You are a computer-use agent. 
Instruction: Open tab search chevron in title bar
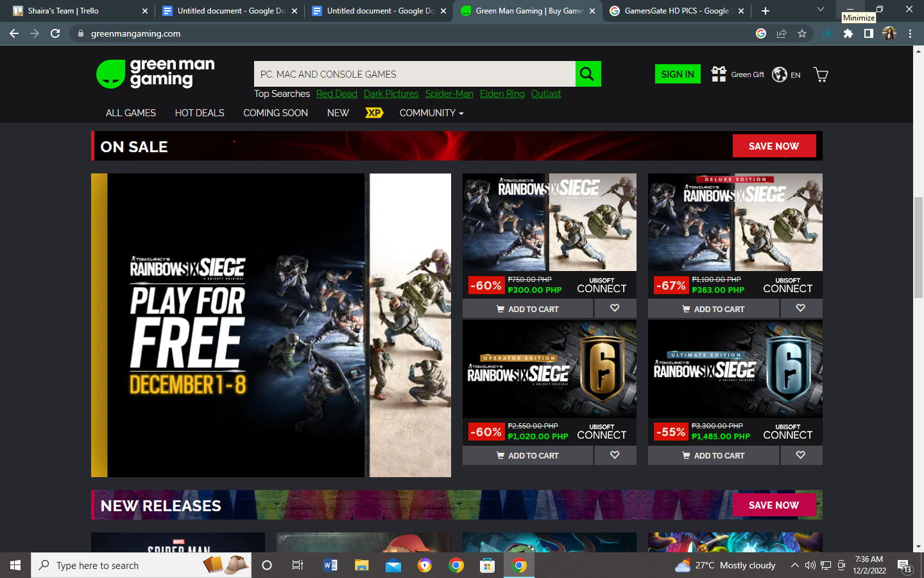pos(820,10)
